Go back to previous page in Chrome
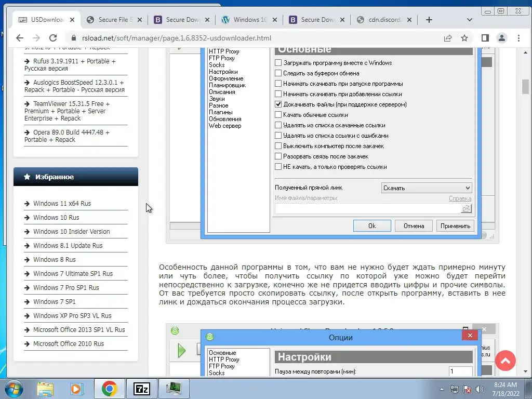Screen dimensions: 532x399 click(20, 38)
